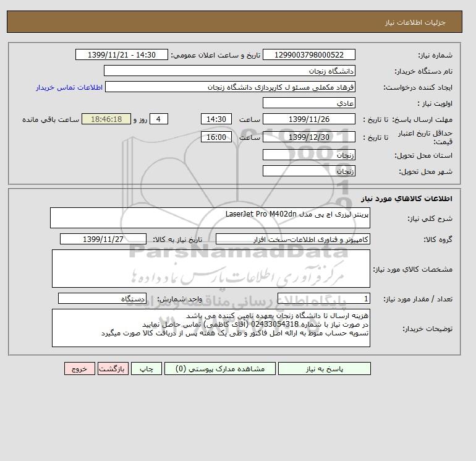Open مشاهده مدارک پیوستی (0) button
The image size is (476, 461).
tap(220, 369)
